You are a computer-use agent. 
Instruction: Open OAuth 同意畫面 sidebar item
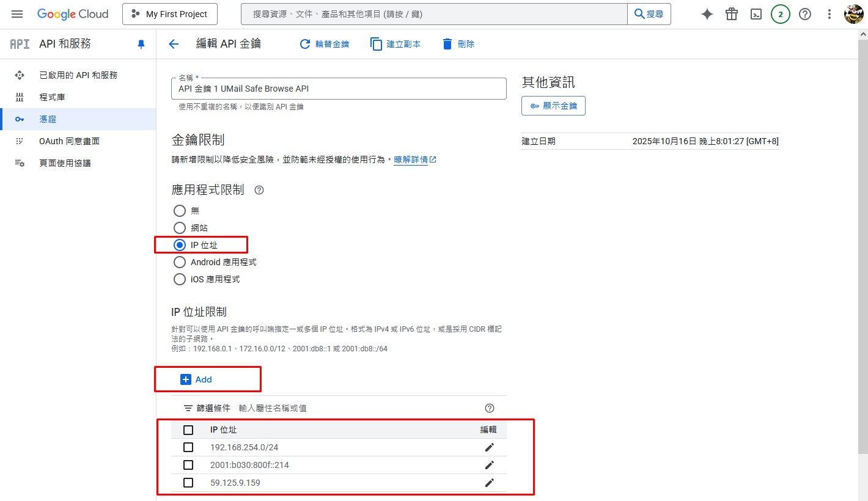click(69, 141)
